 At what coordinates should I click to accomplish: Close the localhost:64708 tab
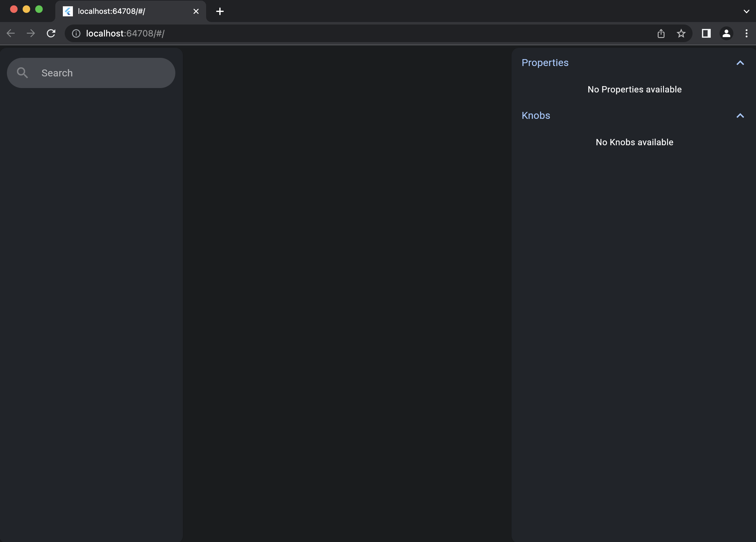(x=196, y=11)
